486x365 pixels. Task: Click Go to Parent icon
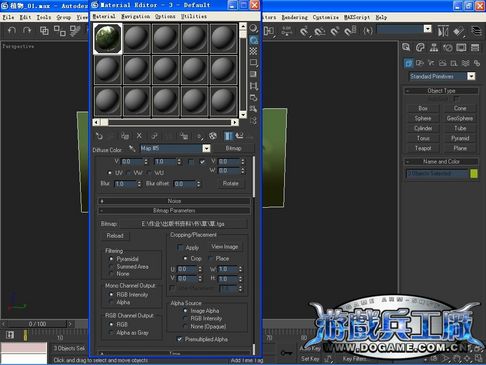pos(239,136)
